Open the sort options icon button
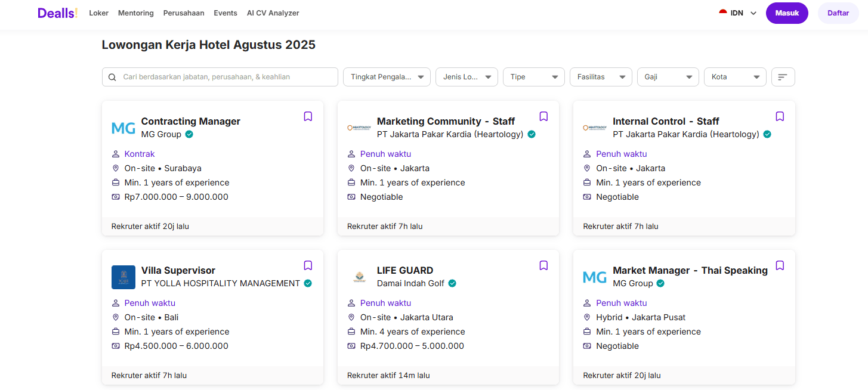Viewport: 868px width, 390px height. [x=783, y=77]
